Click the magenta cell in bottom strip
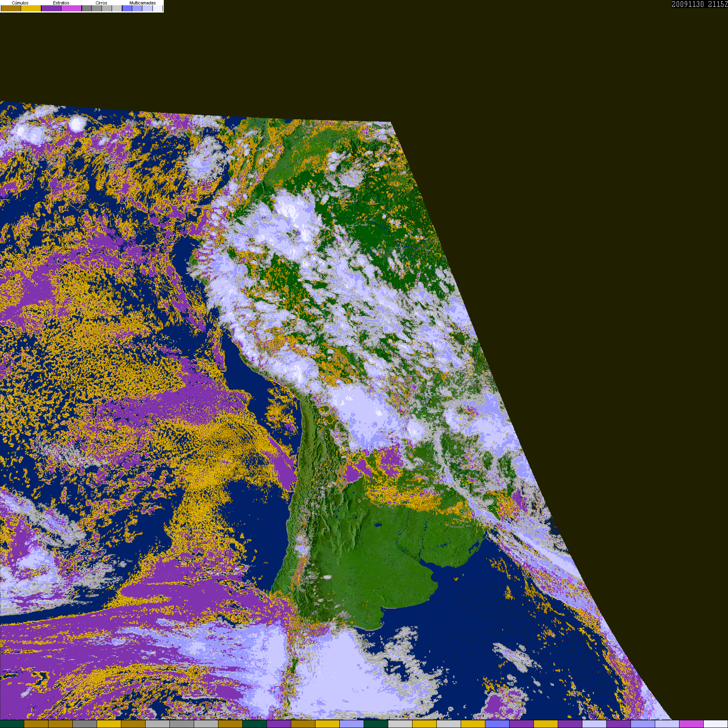This screenshot has height=728, width=728. (692, 724)
